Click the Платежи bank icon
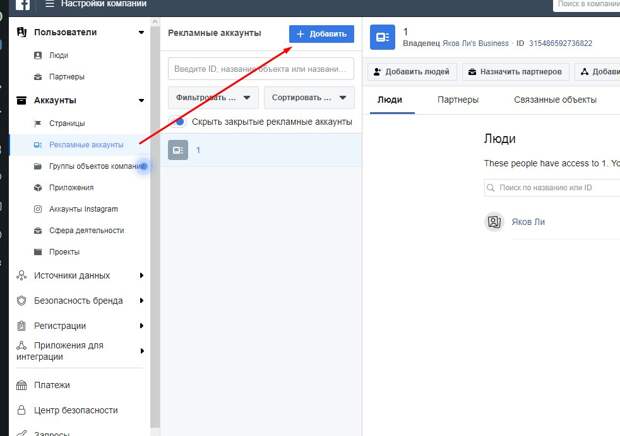620x436 pixels. click(21, 385)
